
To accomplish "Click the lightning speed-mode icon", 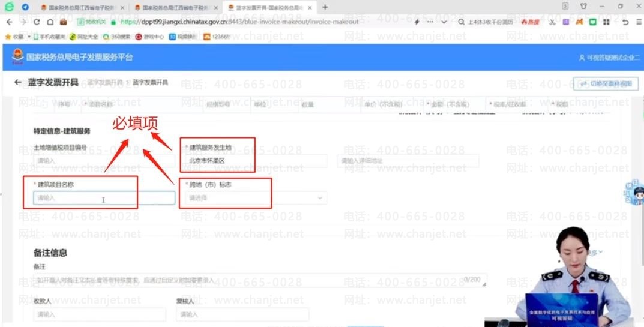I will tap(417, 22).
